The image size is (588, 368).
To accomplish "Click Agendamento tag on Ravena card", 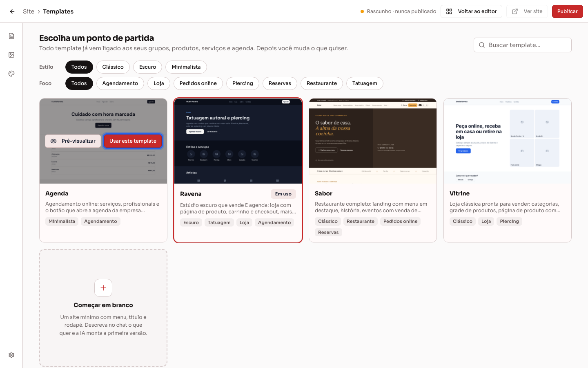I will (274, 222).
